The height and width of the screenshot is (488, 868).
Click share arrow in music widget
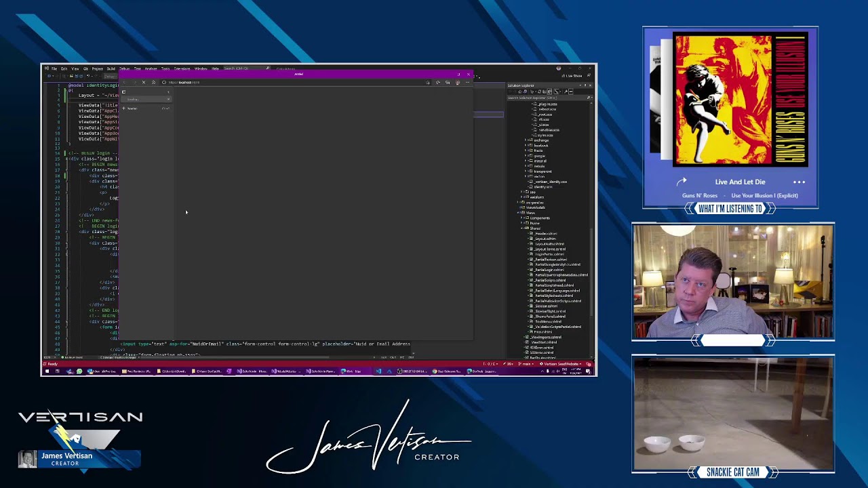click(682, 181)
